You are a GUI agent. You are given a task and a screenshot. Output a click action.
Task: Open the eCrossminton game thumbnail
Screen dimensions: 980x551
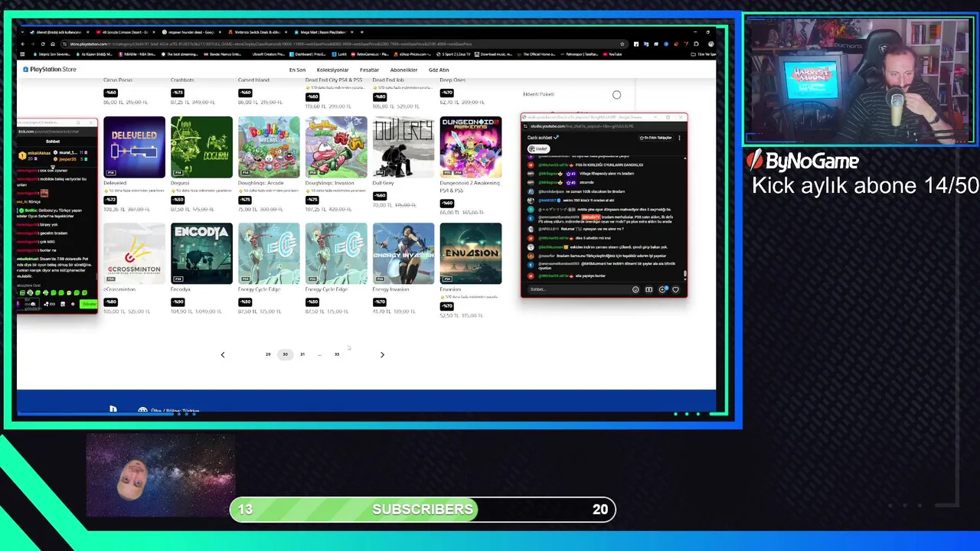(134, 253)
